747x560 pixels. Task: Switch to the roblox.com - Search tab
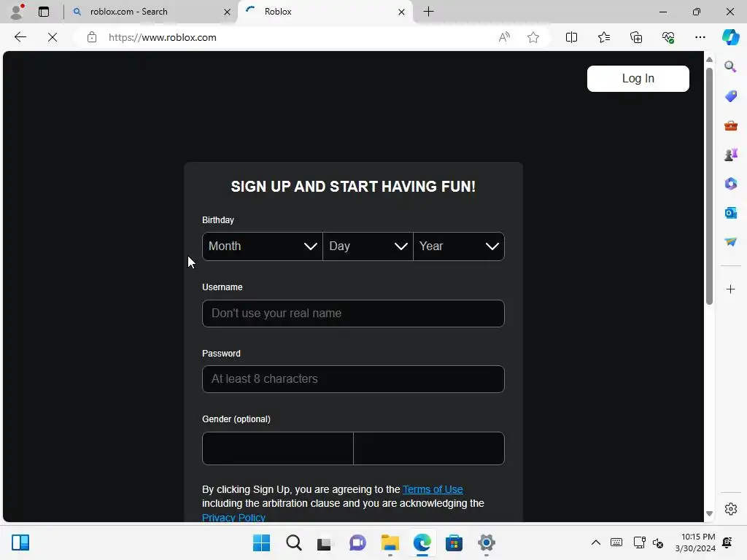(x=150, y=12)
